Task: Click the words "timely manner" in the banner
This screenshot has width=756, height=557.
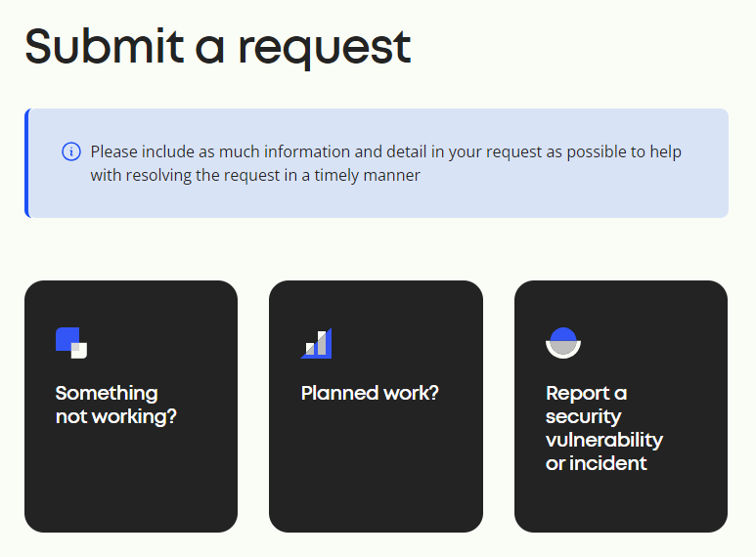Action: coord(368,175)
